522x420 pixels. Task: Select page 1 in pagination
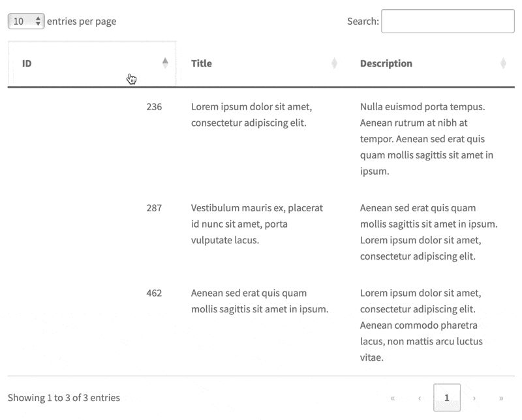click(447, 398)
